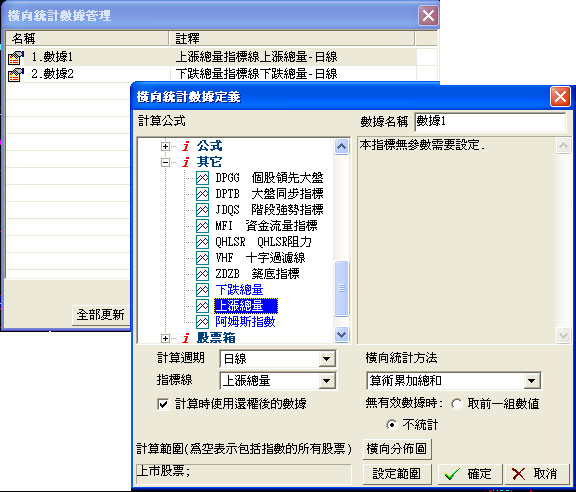Click the 阿姆斯指數 indicator icon
Viewport: 576px width, 492px height.
[202, 322]
